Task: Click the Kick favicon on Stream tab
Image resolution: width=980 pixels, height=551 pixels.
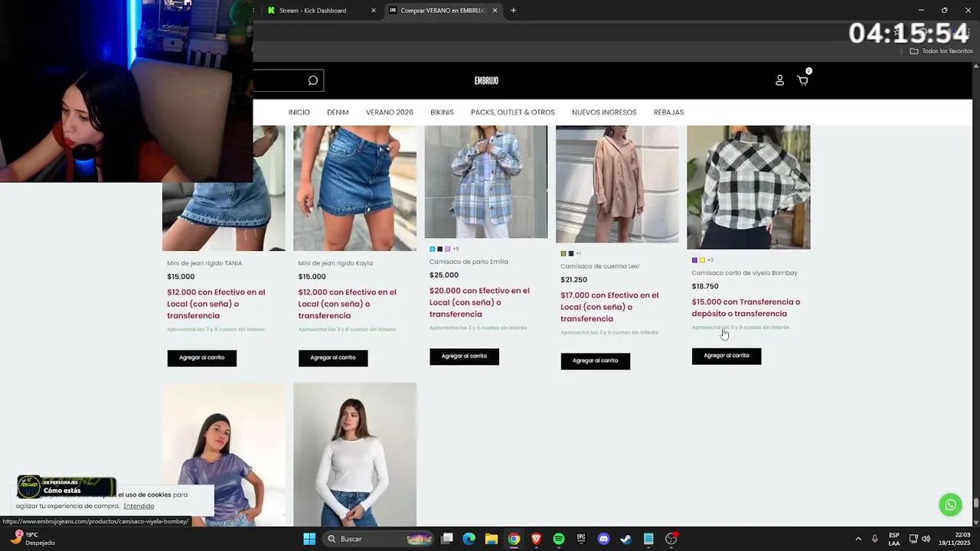Action: (x=271, y=11)
